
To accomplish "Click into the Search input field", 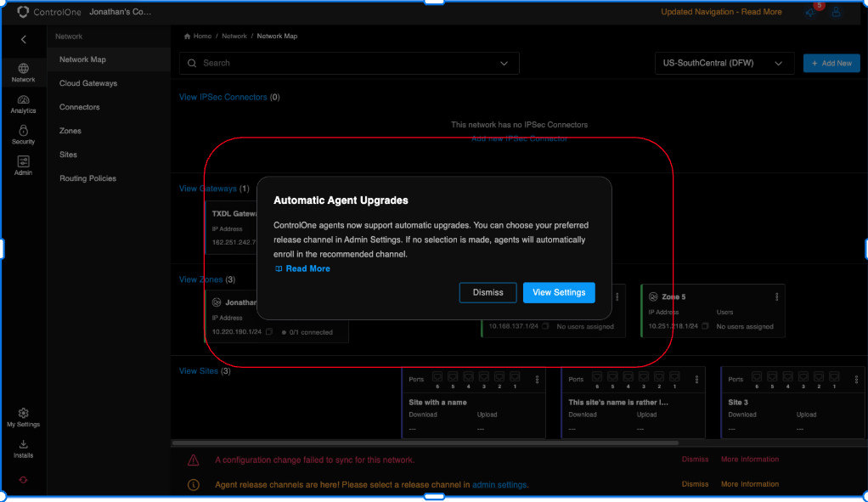I will [x=340, y=63].
